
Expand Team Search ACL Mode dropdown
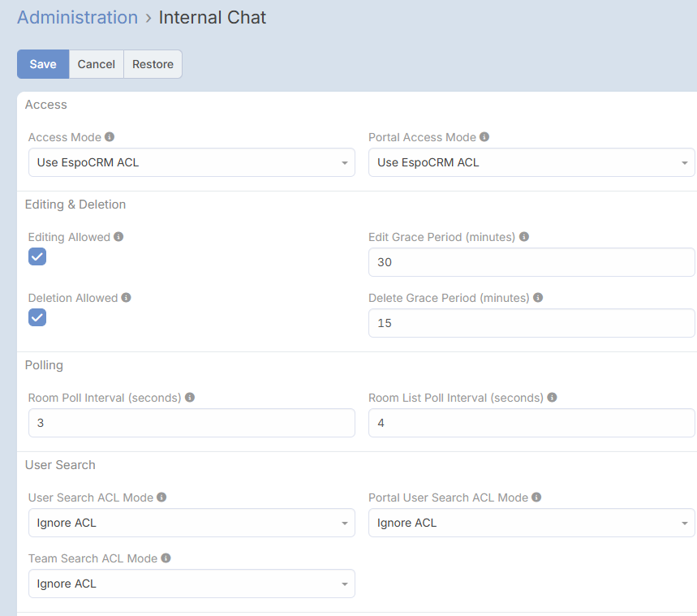[x=191, y=584]
